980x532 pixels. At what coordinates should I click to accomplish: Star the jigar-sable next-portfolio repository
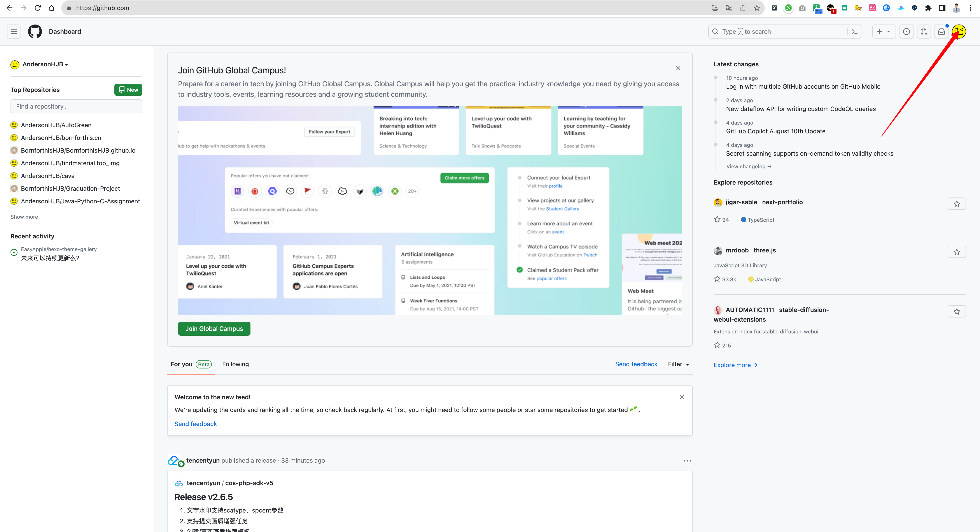click(x=957, y=204)
